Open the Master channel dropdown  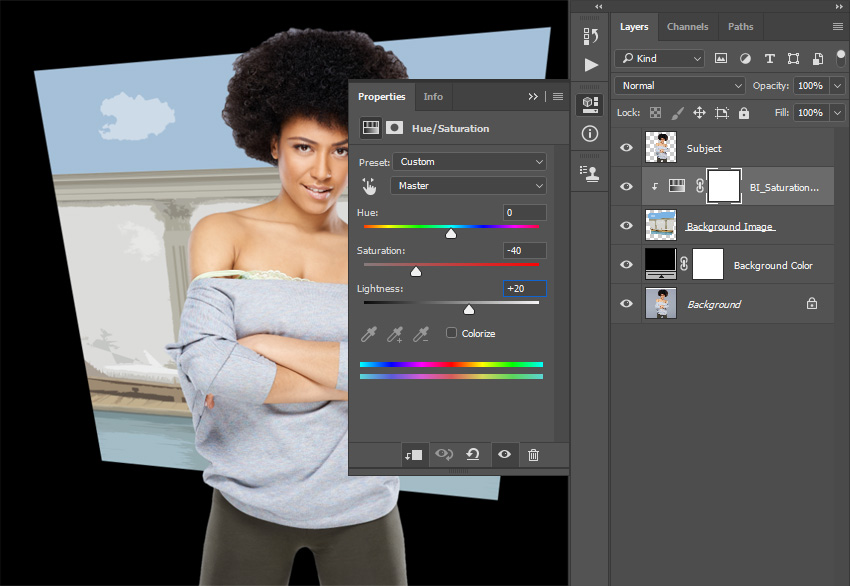click(x=469, y=186)
